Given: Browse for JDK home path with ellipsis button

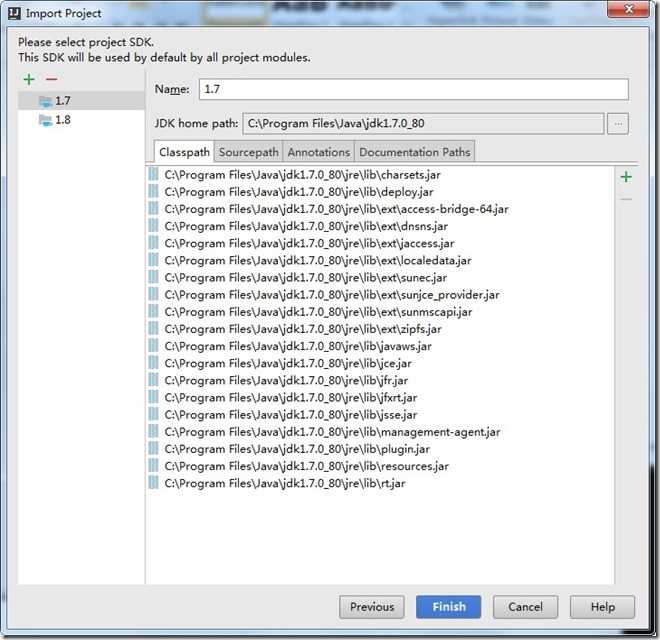Looking at the screenshot, I should pos(617,124).
